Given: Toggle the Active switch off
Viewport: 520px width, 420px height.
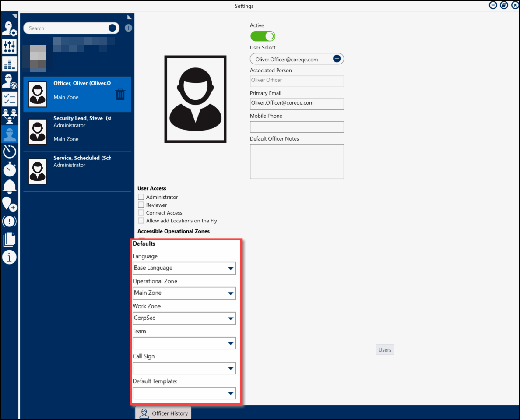Looking at the screenshot, I should [x=263, y=36].
